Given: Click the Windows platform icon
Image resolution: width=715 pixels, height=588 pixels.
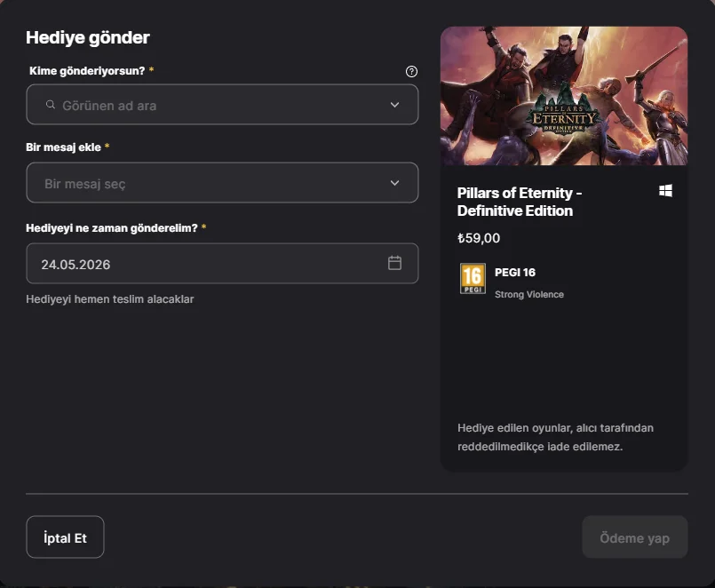Looking at the screenshot, I should [665, 191].
